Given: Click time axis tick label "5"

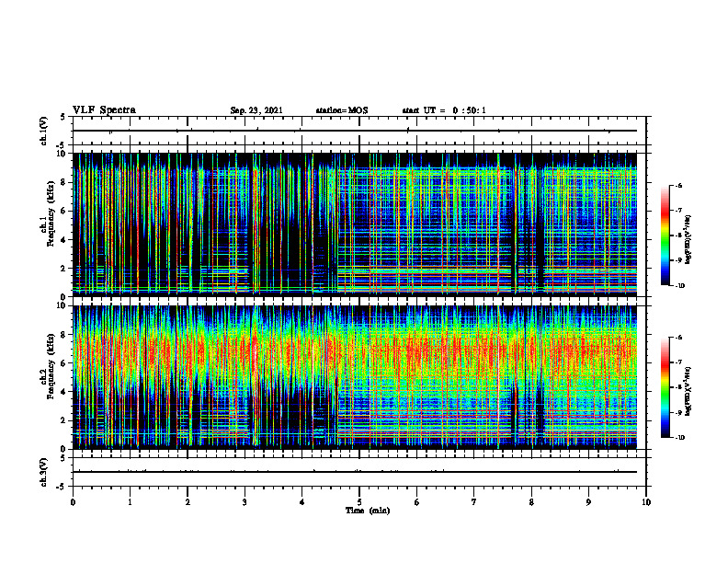Looking at the screenshot, I should pyautogui.click(x=359, y=502).
